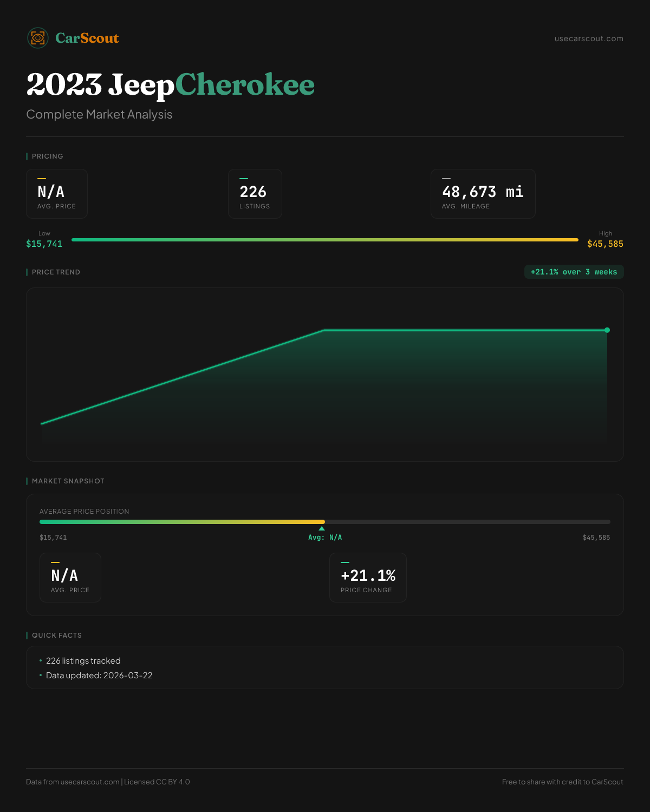Click the +21.1% over 3 weeks badge
This screenshot has width=650, height=812.
(574, 272)
